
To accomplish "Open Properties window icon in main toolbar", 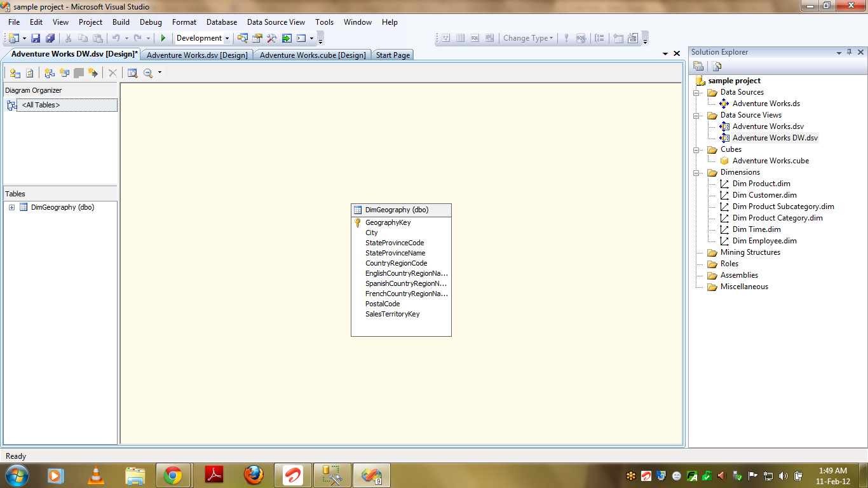I will point(257,38).
